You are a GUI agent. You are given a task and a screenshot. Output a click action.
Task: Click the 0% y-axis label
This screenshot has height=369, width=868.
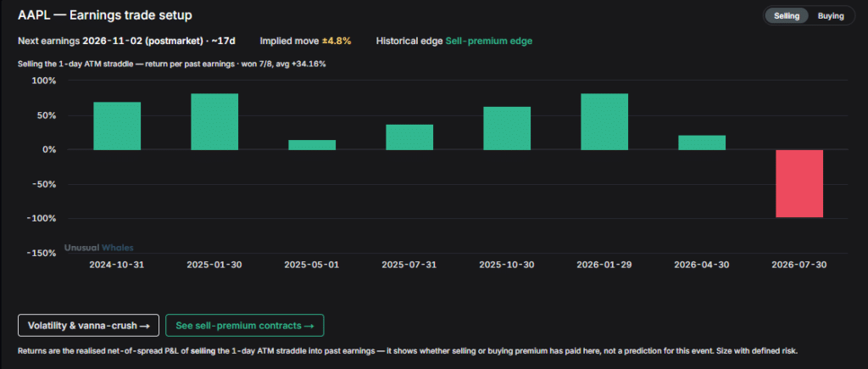48,149
